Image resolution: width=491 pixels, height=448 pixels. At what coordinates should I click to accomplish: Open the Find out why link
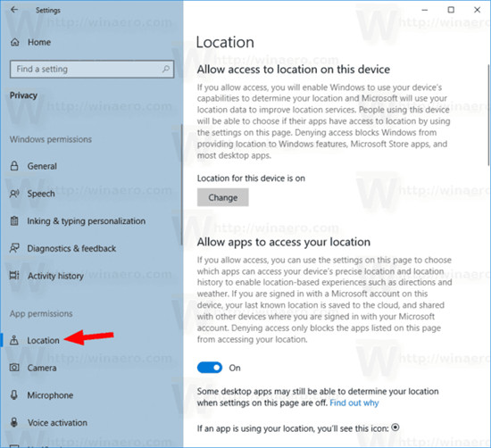coord(354,402)
